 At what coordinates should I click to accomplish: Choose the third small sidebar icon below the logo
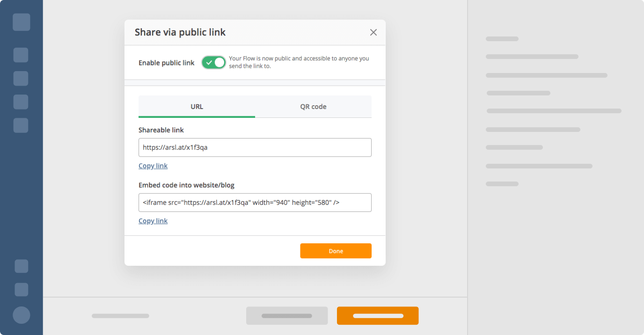(21, 102)
